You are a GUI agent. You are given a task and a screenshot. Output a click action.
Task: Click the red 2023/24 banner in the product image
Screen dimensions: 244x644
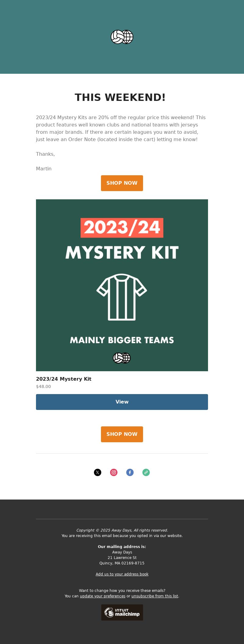[122, 228]
